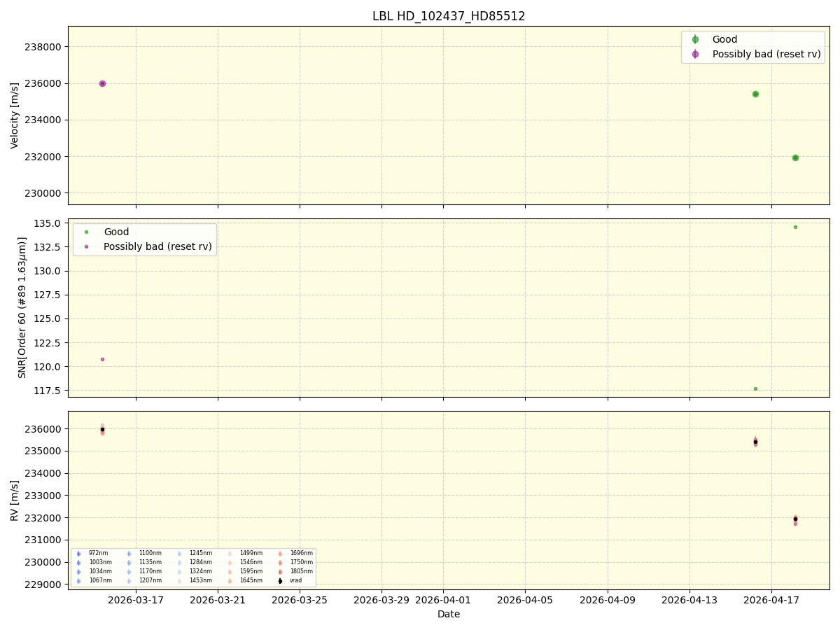Click the 229000 tick on RV axis
The height and width of the screenshot is (630, 840).
44,584
